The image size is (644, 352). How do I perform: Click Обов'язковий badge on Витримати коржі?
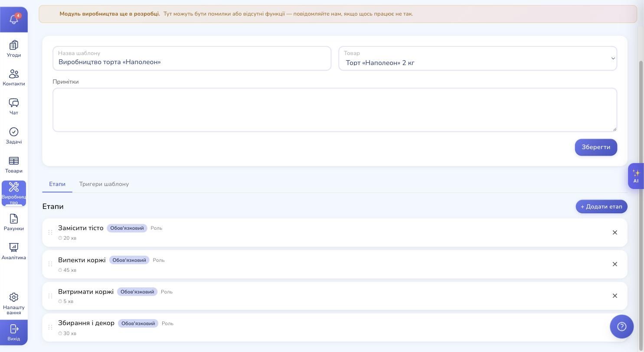click(x=137, y=292)
